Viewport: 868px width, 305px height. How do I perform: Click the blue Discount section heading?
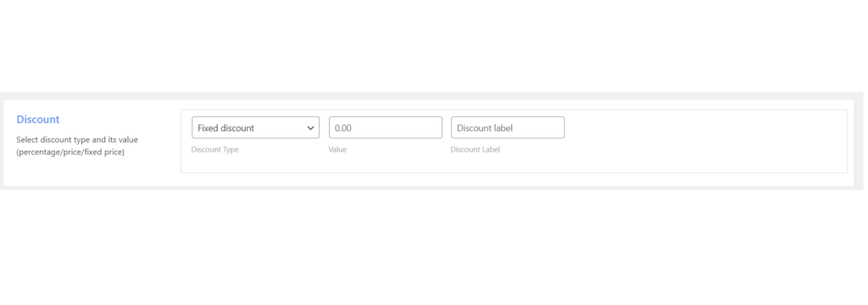tap(38, 119)
